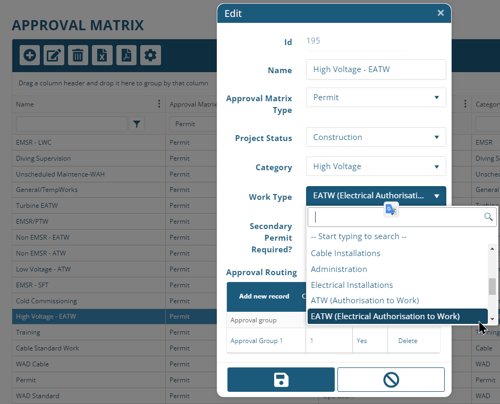Select the EMSR/PTW row
The image size is (500, 404).
pos(114,222)
